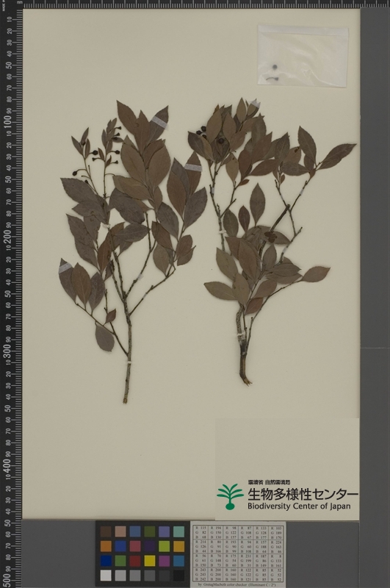The width and height of the screenshot is (390, 588).
Task: Pick the black swatch on the color checker
Action: click(178, 576)
